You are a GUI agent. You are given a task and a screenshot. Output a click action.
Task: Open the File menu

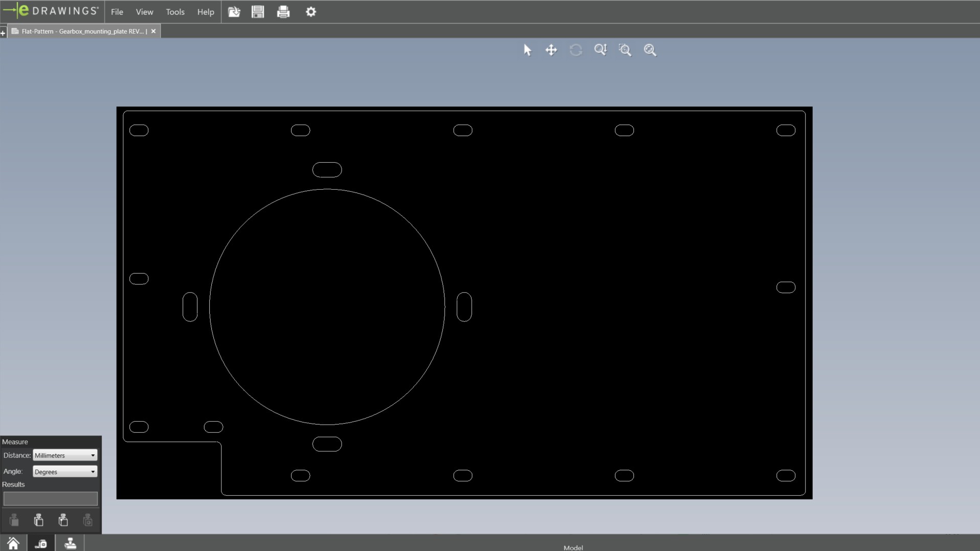(117, 12)
